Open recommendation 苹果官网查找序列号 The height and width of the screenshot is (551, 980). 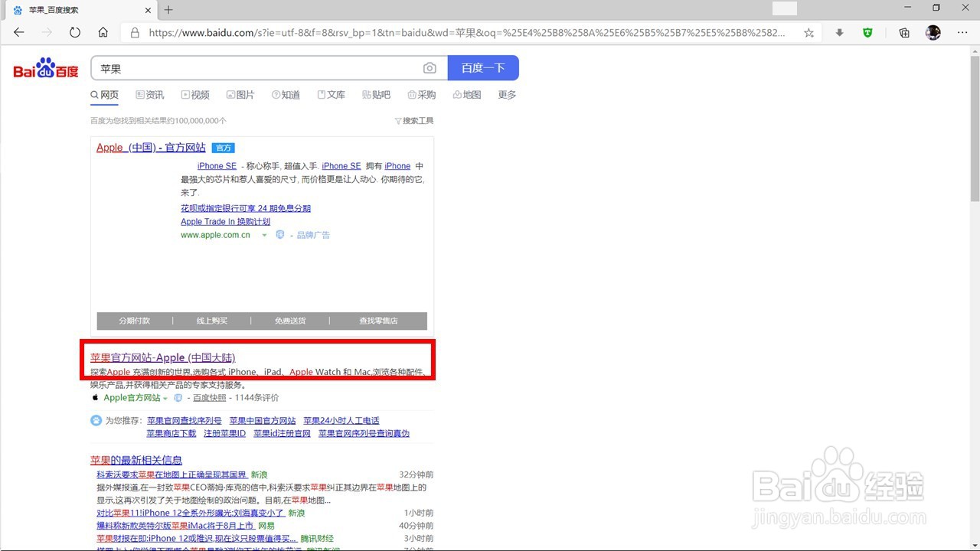tap(185, 421)
